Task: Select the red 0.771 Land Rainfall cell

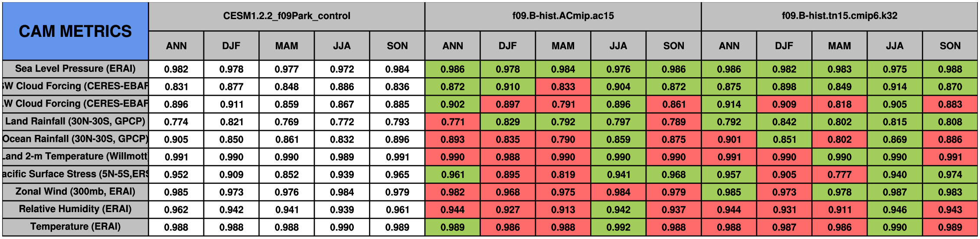Action: click(452, 122)
